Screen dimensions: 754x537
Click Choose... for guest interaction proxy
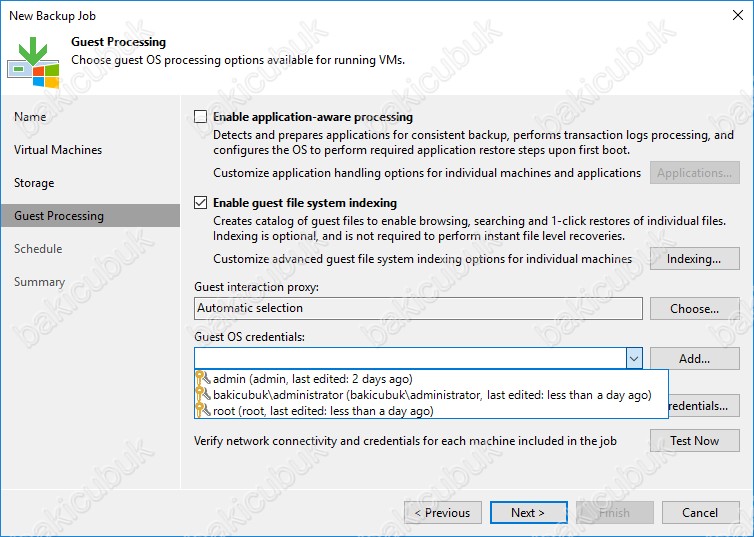(695, 308)
